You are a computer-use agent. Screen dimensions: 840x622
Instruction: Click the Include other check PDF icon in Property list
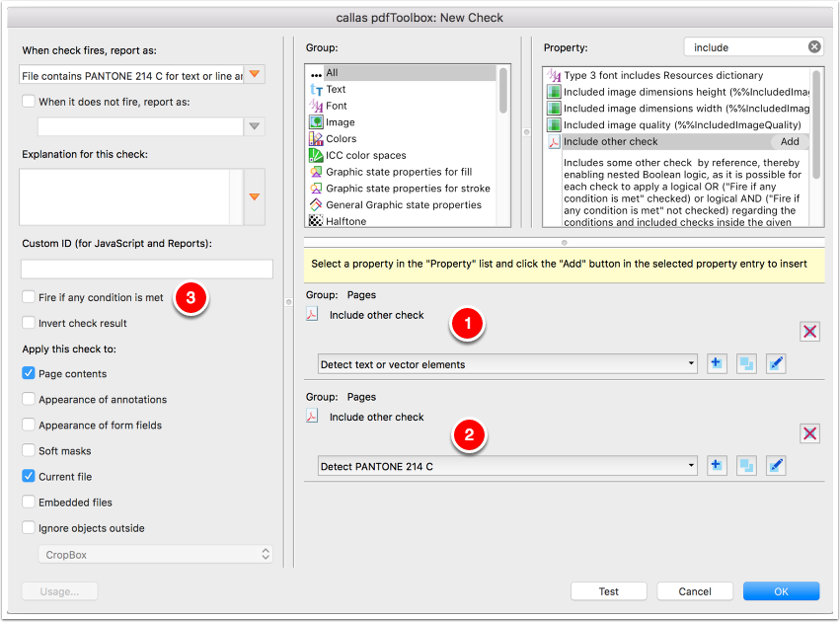tap(554, 142)
